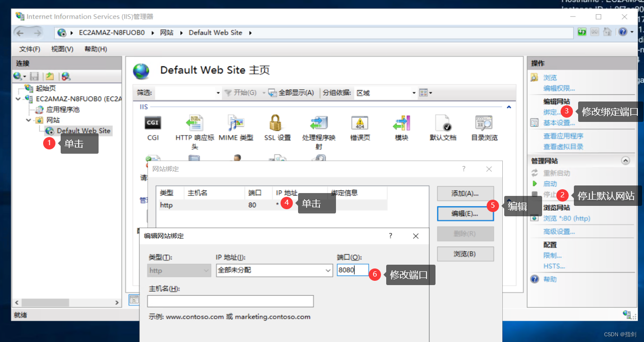Screen dimensions: 644x342
Task: Click the HSTS... link
Action: pyautogui.click(x=554, y=266)
